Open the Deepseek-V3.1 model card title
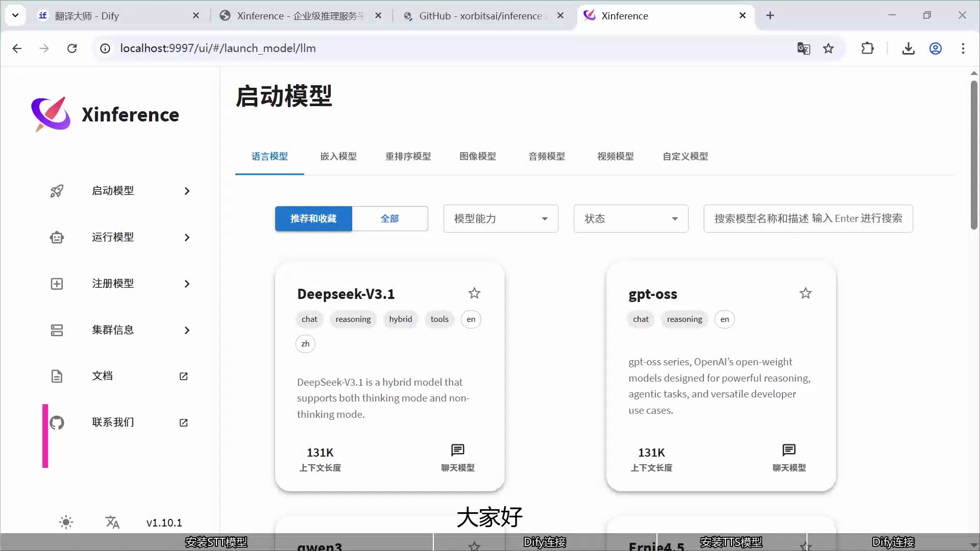The height and width of the screenshot is (551, 980). click(346, 294)
